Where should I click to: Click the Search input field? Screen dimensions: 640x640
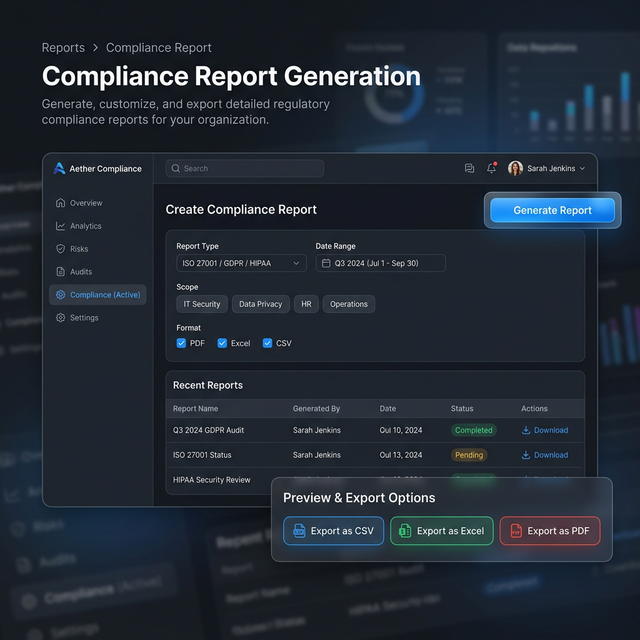coord(244,169)
